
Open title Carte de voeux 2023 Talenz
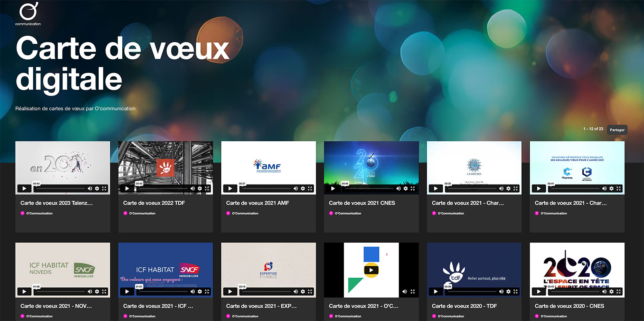tap(57, 203)
